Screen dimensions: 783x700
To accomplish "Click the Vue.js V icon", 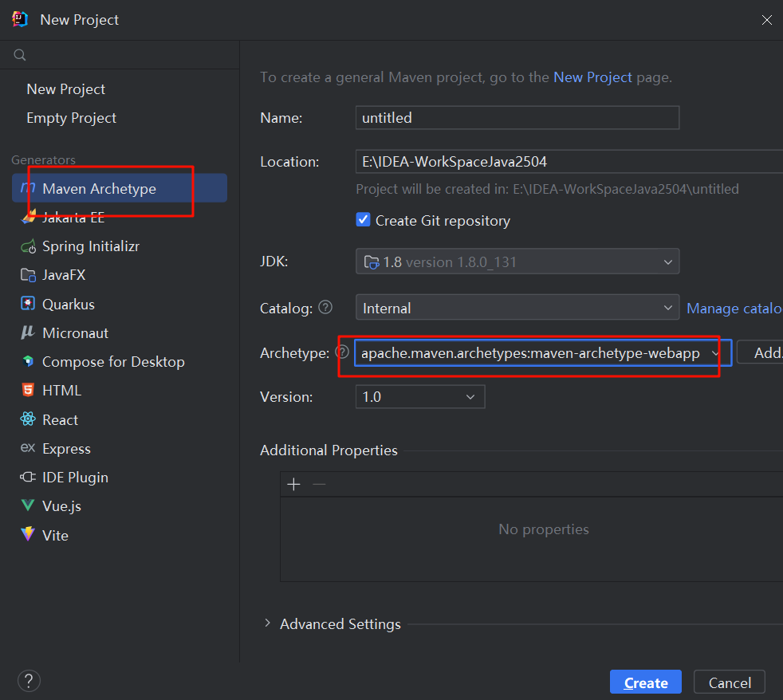I will [28, 505].
